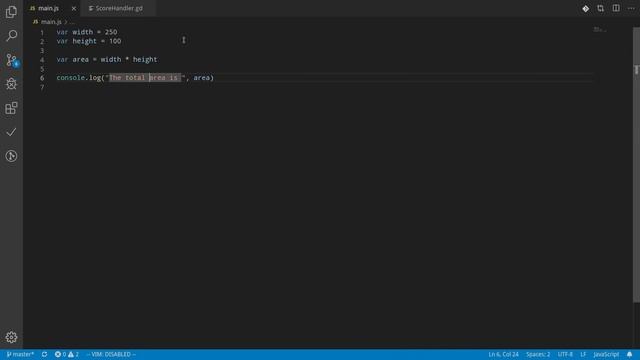Click the open changes icon in editor toolbar
Image resolution: width=640 pixels, height=360 pixels.
(600, 9)
